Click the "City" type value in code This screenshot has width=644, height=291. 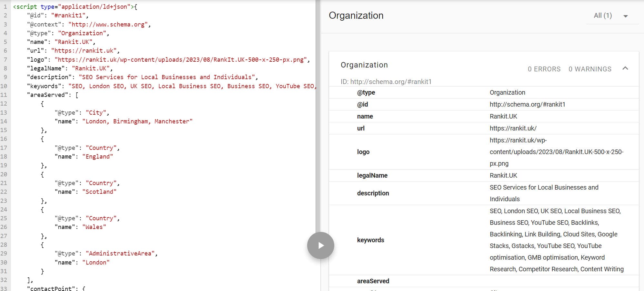96,112
